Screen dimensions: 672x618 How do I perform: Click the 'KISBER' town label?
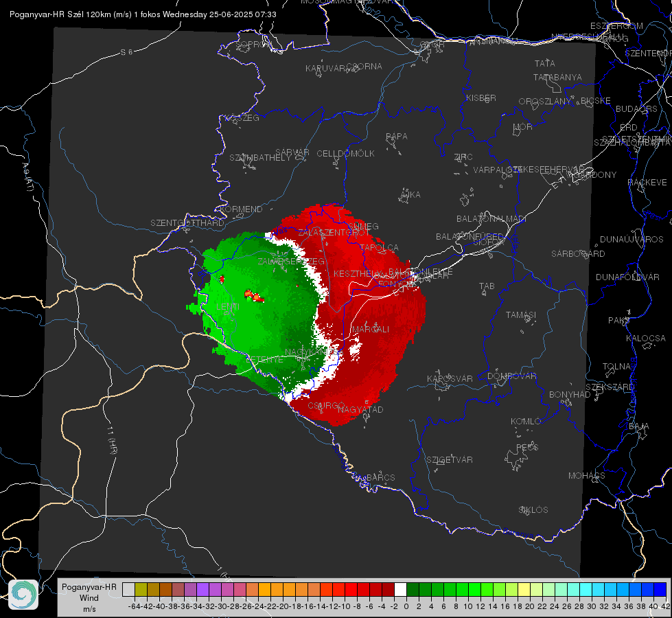(x=481, y=98)
